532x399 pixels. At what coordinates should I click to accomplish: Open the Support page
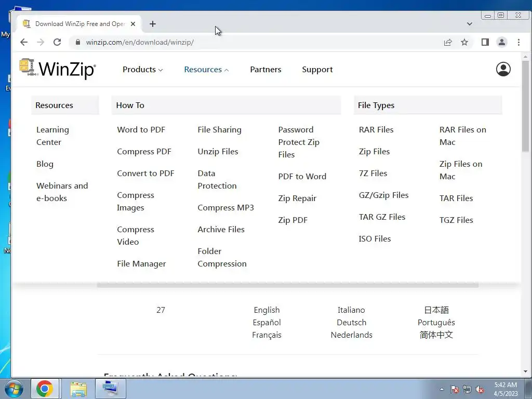pos(317,70)
